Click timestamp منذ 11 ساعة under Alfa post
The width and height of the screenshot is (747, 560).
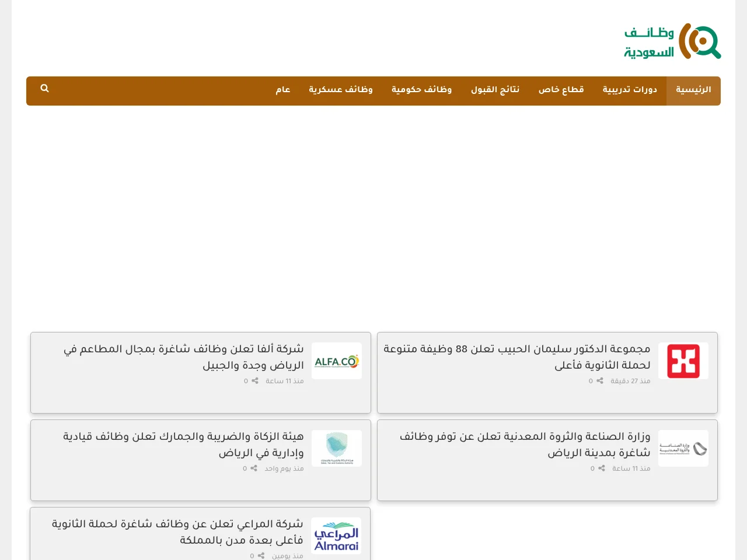pos(285,381)
